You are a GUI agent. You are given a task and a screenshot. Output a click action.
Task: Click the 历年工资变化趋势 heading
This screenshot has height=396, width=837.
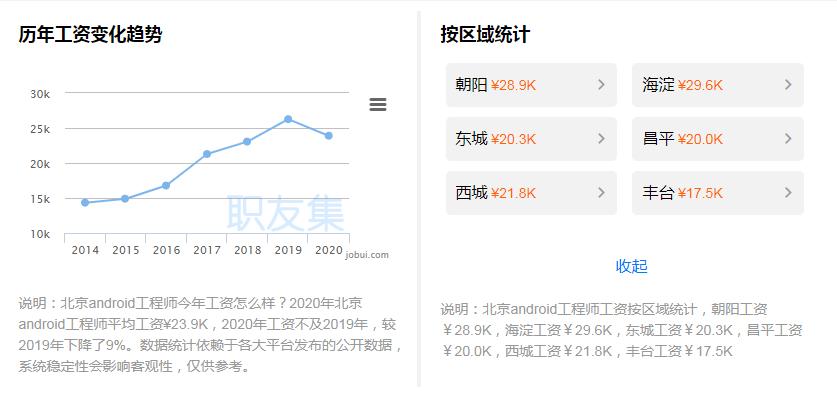(x=90, y=35)
